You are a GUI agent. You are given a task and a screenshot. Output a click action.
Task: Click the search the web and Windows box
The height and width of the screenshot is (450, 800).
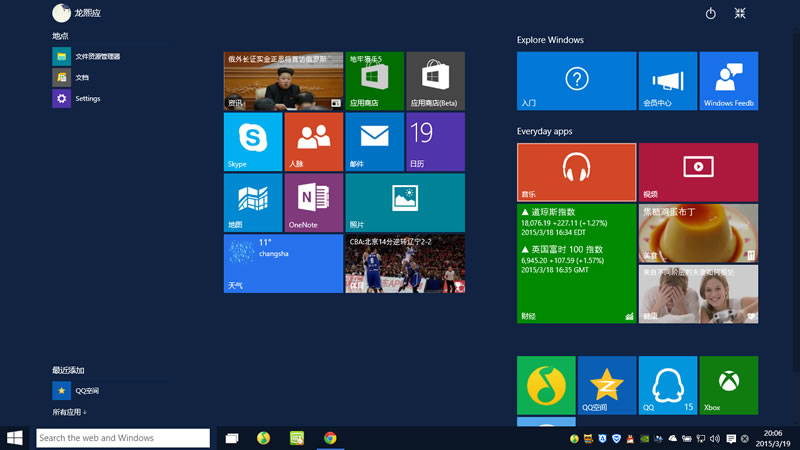click(x=123, y=438)
